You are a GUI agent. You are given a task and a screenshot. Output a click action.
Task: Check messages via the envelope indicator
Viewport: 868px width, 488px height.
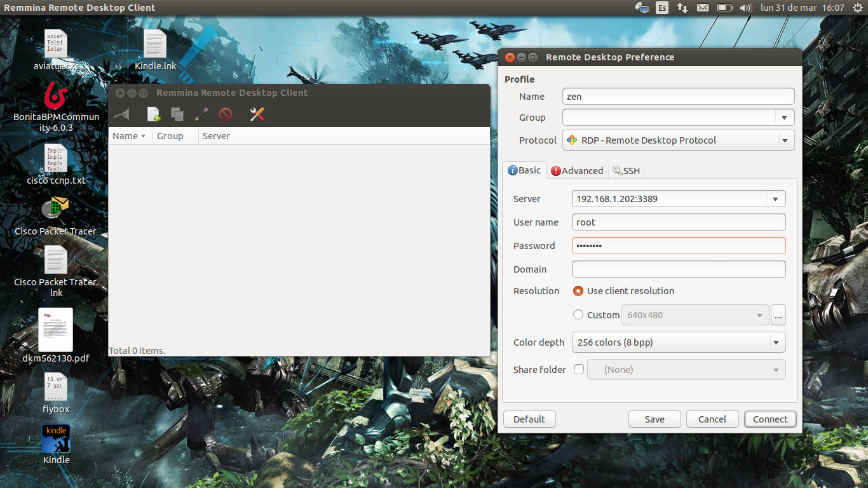click(702, 8)
